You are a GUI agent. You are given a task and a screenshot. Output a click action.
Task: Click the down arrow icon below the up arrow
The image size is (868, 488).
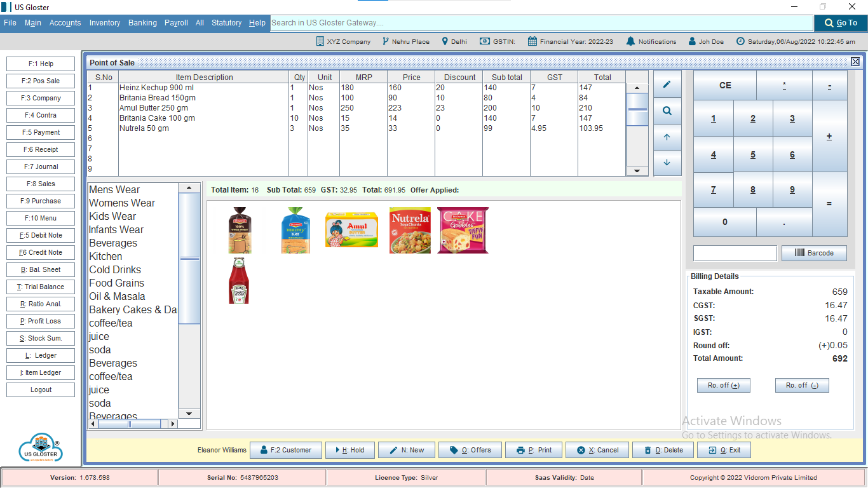tap(667, 163)
